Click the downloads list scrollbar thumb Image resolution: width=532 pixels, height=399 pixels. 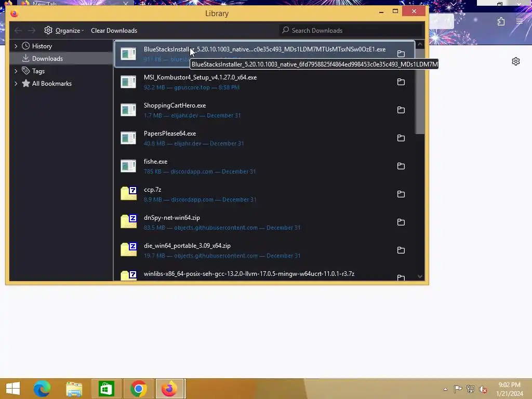420,91
